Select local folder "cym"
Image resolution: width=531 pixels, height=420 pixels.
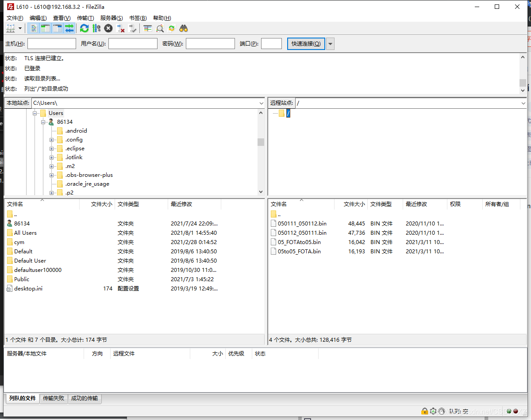pyautogui.click(x=19, y=242)
